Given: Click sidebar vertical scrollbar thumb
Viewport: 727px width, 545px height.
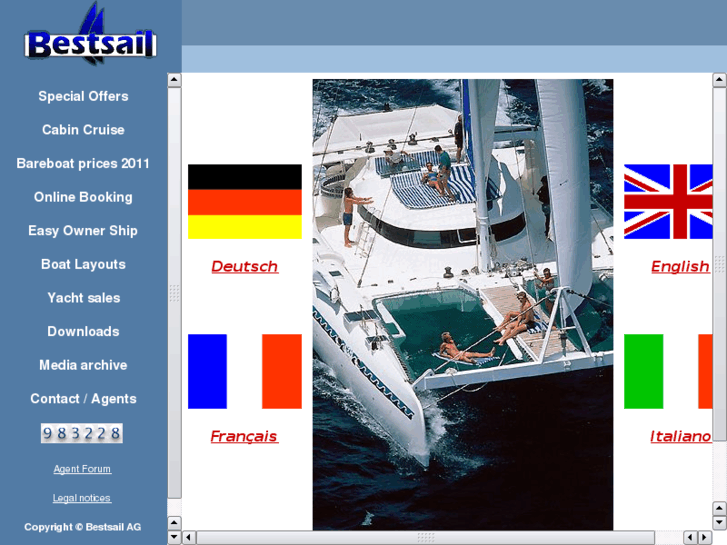Looking at the screenshot, I should 174,293.
